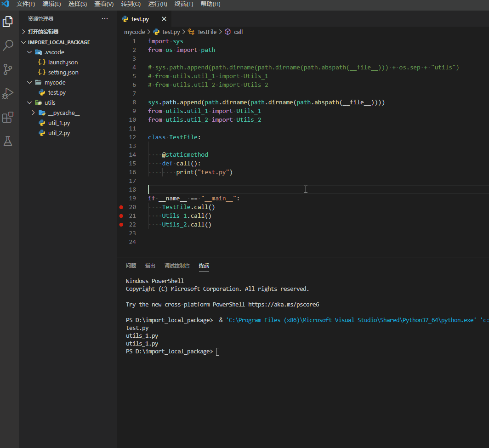The image size is (489, 448).
Task: Collapse the .vscode folder
Action: point(29,52)
